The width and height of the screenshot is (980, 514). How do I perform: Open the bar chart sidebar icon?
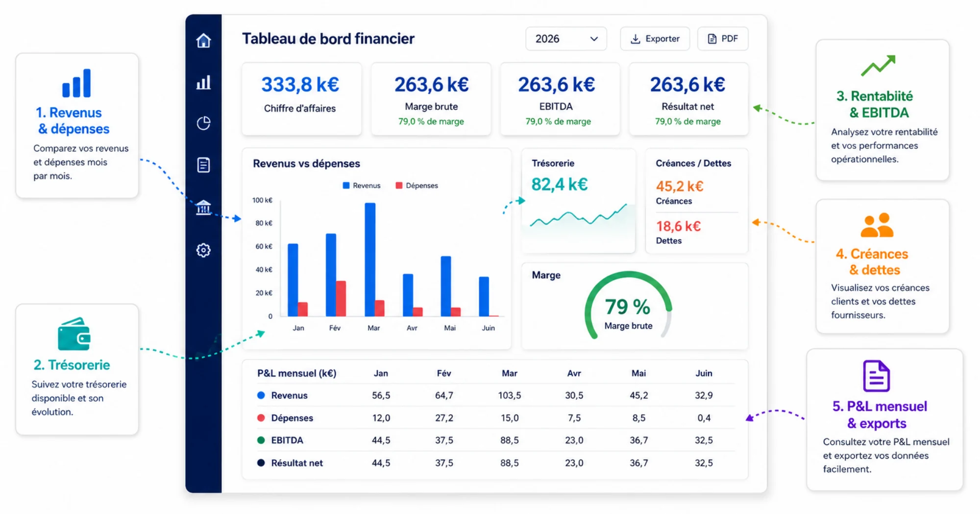(203, 82)
